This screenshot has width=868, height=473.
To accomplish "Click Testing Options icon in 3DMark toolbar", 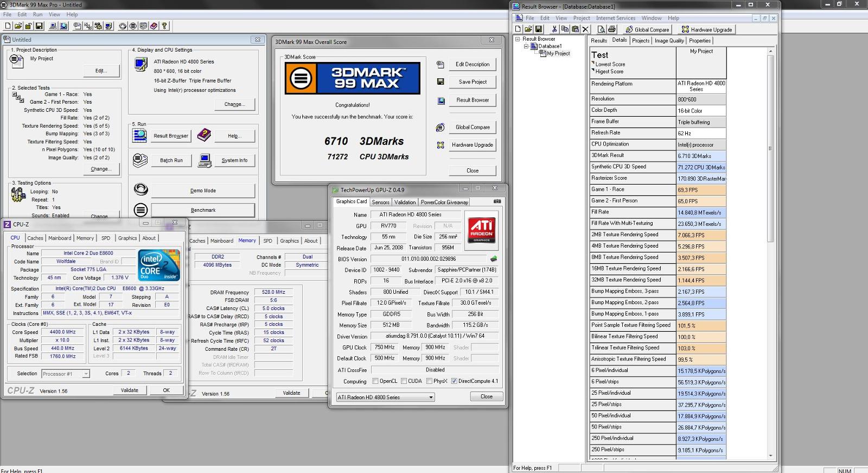I will (x=98, y=26).
